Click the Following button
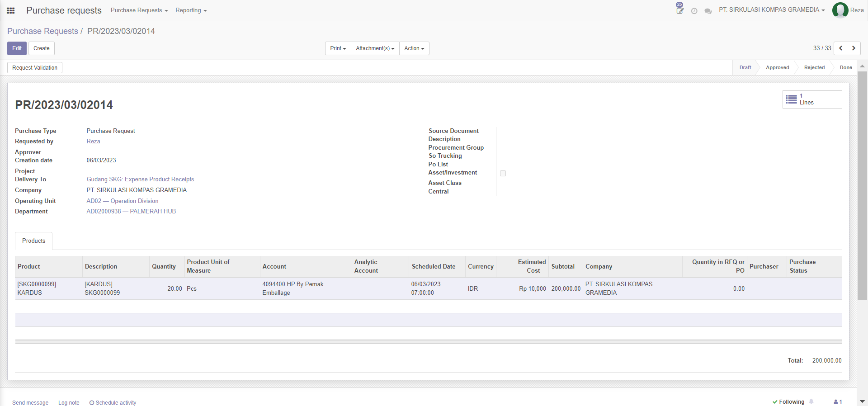The height and width of the screenshot is (406, 868). coord(788,402)
